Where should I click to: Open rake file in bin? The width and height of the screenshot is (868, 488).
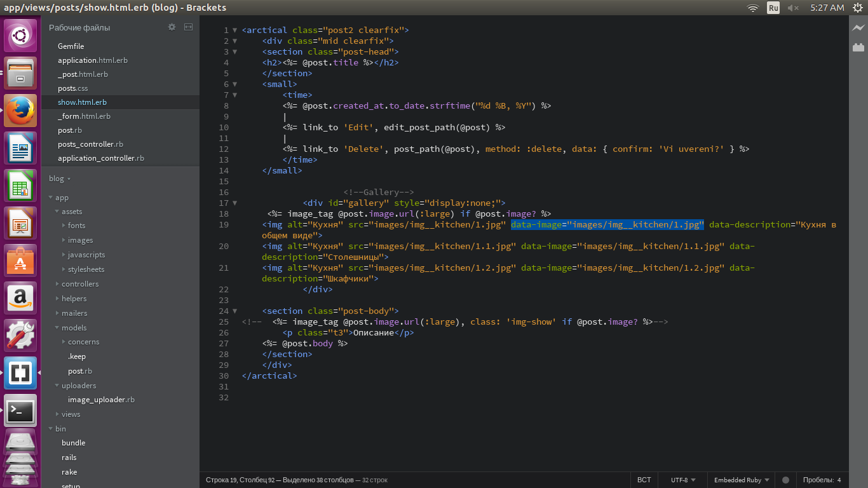(x=69, y=472)
